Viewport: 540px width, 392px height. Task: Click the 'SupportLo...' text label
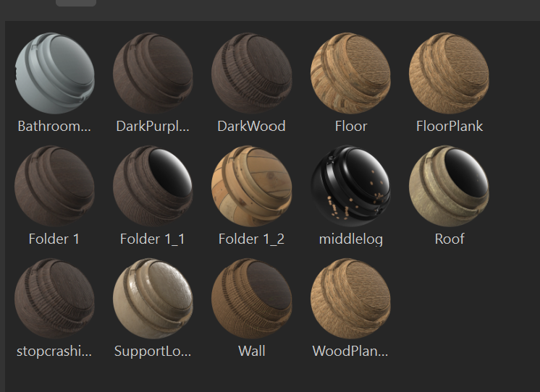point(153,351)
